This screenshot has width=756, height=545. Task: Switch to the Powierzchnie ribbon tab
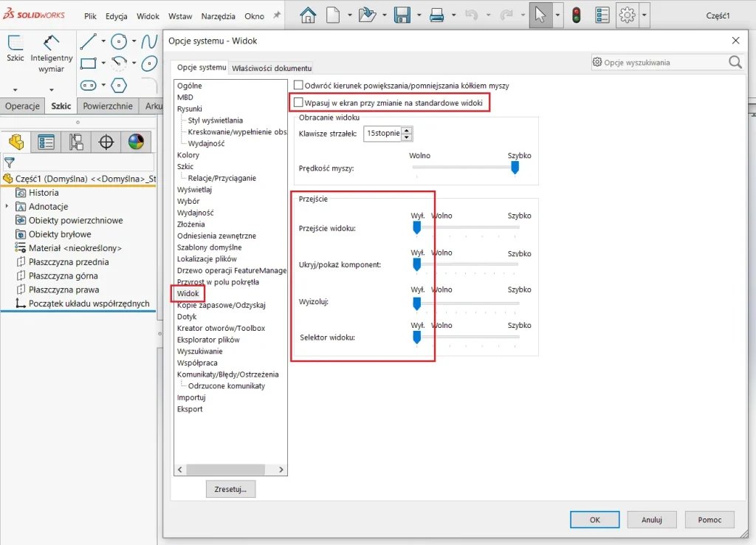(108, 106)
